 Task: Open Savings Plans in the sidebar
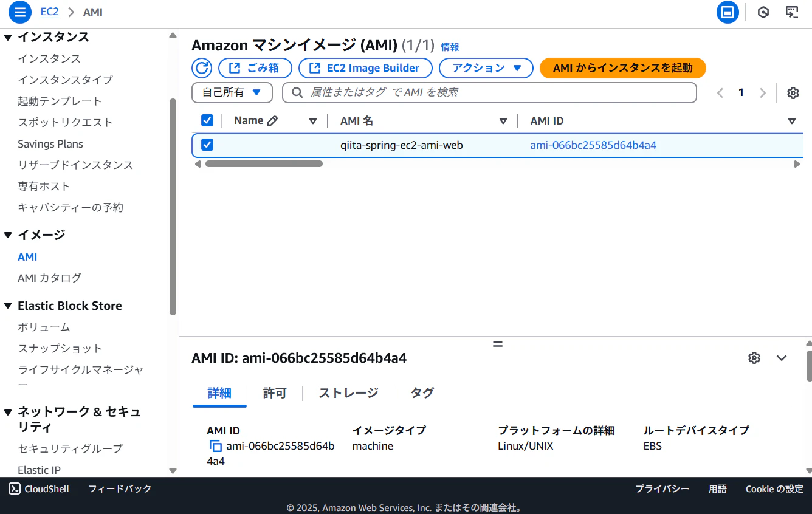(50, 144)
